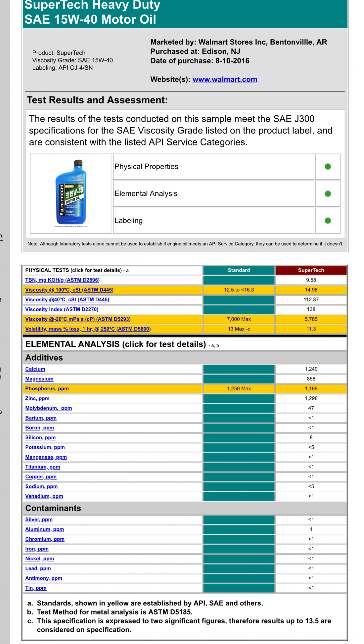Click the Elemental Analysis row label
Viewport: 364px width, 644px height.
pyautogui.click(x=146, y=194)
